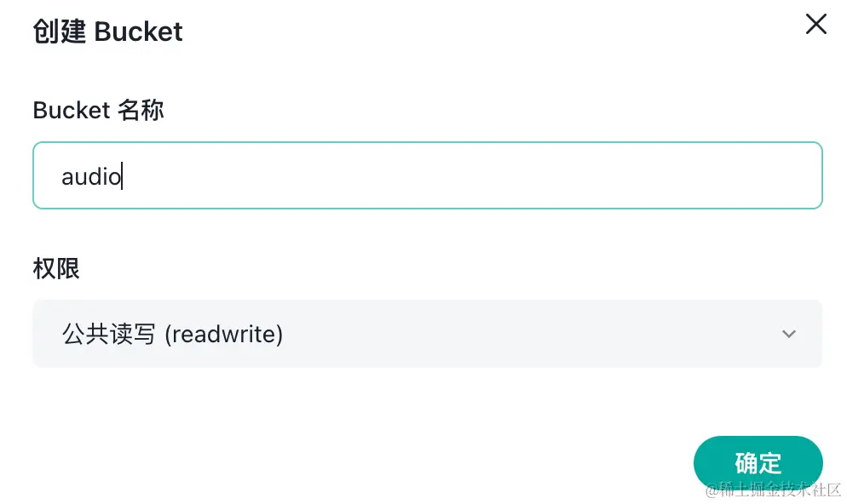Click the 稀土掘金技术社区 watermark text

774,490
